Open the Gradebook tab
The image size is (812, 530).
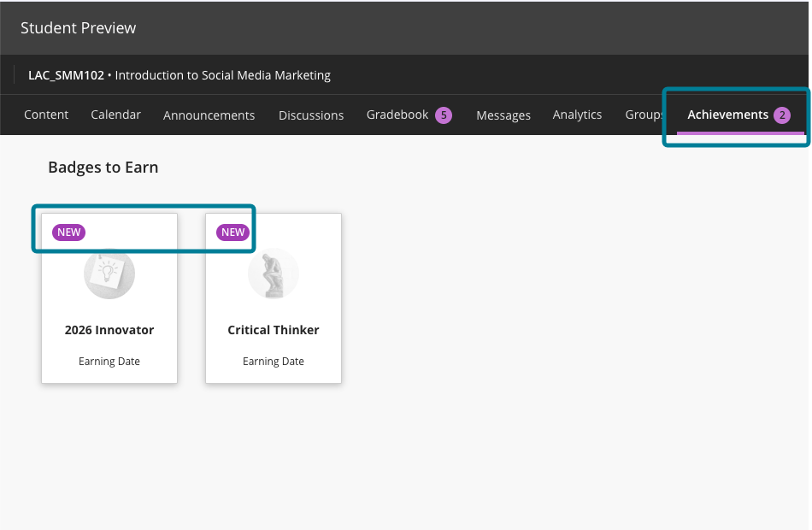click(x=397, y=114)
